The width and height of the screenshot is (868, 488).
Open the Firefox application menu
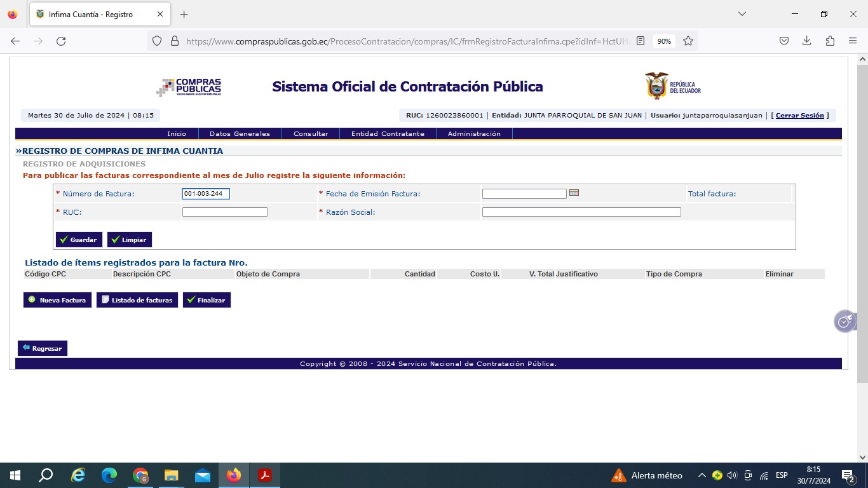pyautogui.click(x=853, y=41)
